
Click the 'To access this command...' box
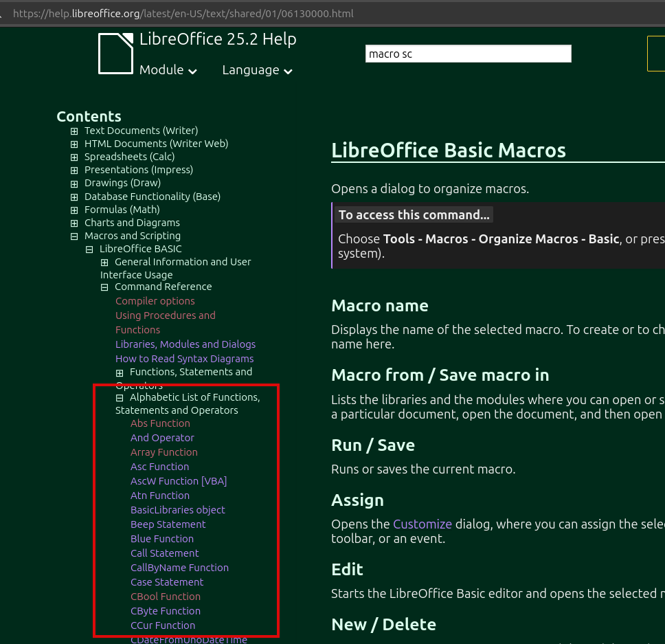click(x=414, y=214)
